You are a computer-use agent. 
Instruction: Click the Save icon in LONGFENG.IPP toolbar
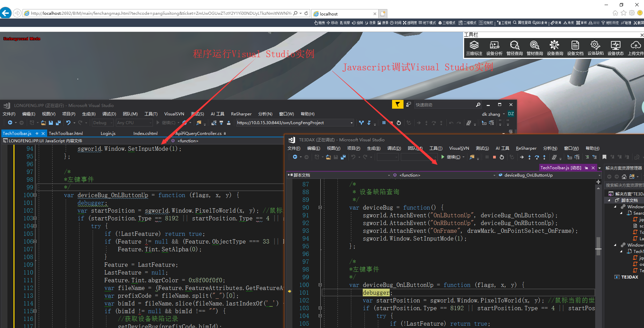click(x=51, y=123)
